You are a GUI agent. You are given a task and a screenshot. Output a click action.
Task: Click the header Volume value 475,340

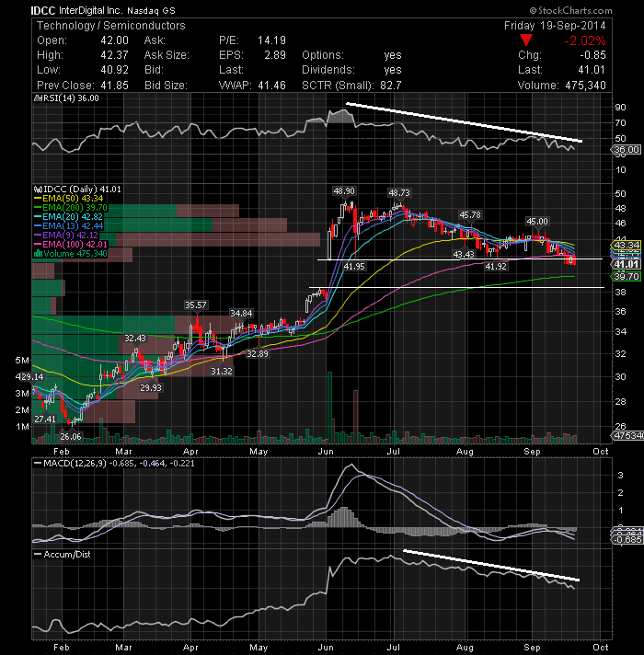(x=585, y=86)
